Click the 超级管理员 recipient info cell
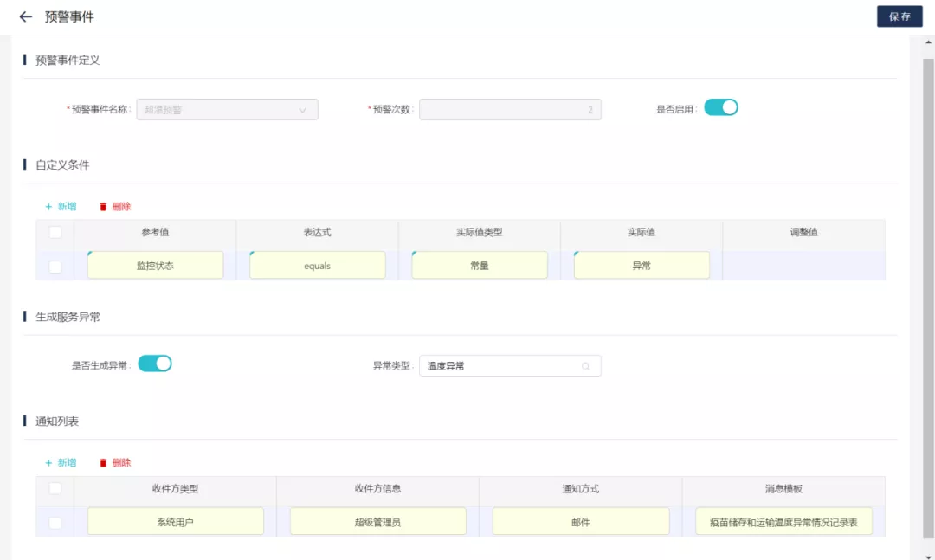This screenshot has height=560, width=935. 377,522
